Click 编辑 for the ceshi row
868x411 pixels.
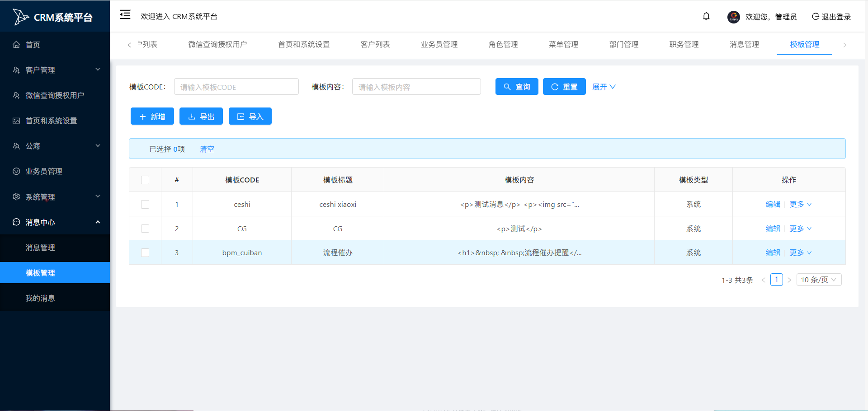(773, 204)
